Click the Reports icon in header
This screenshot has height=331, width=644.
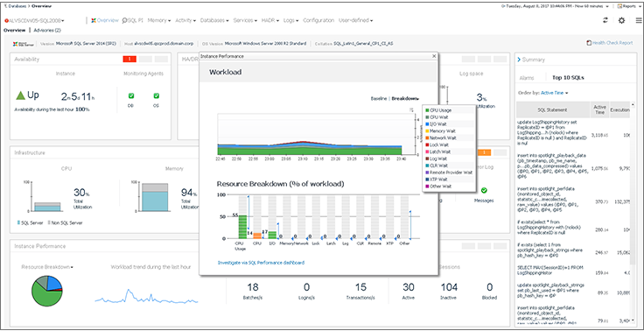coord(620,6)
